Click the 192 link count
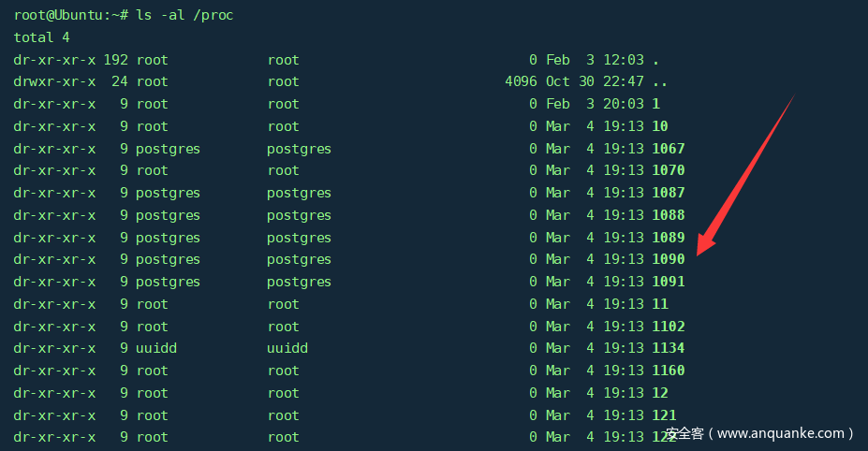This screenshot has width=868, height=451. click(115, 60)
